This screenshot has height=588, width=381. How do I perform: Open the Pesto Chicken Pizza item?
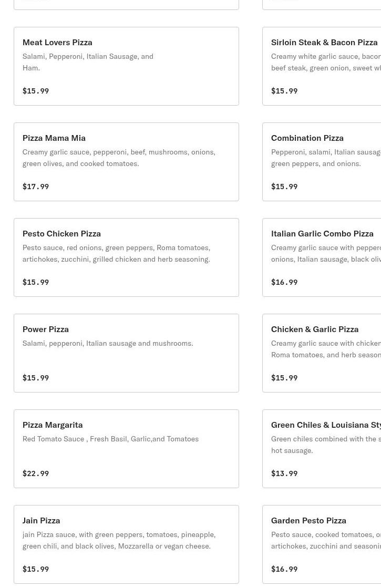pos(126,257)
